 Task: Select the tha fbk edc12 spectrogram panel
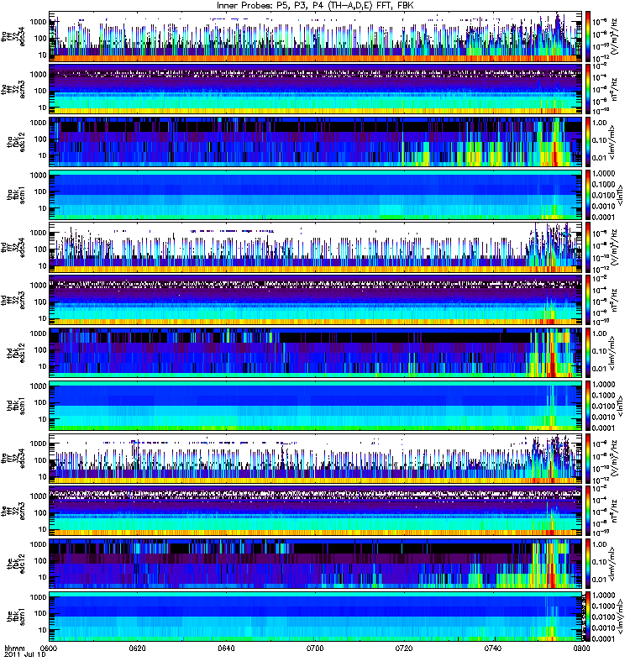click(316, 142)
